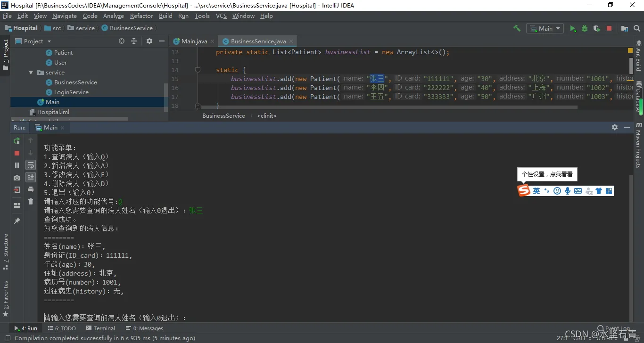The width and height of the screenshot is (644, 343).
Task: Close the Main tab in the Run panel
Action: point(63,128)
